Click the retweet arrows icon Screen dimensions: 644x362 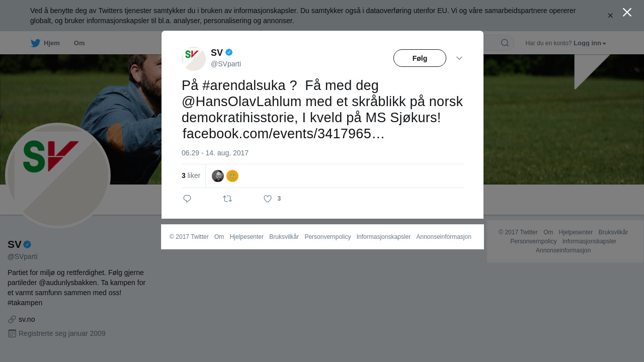(227, 199)
